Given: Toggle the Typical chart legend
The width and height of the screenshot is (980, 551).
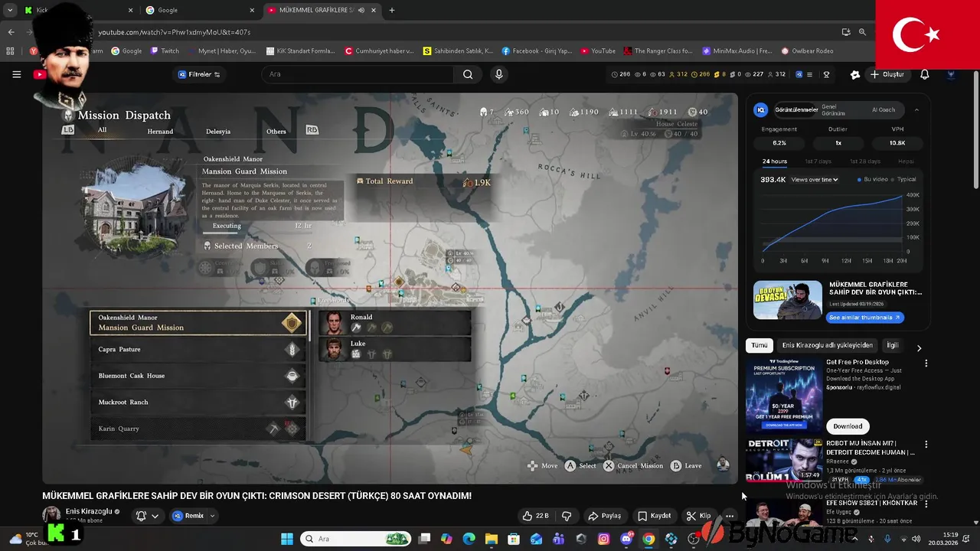Looking at the screenshot, I should pyautogui.click(x=904, y=179).
